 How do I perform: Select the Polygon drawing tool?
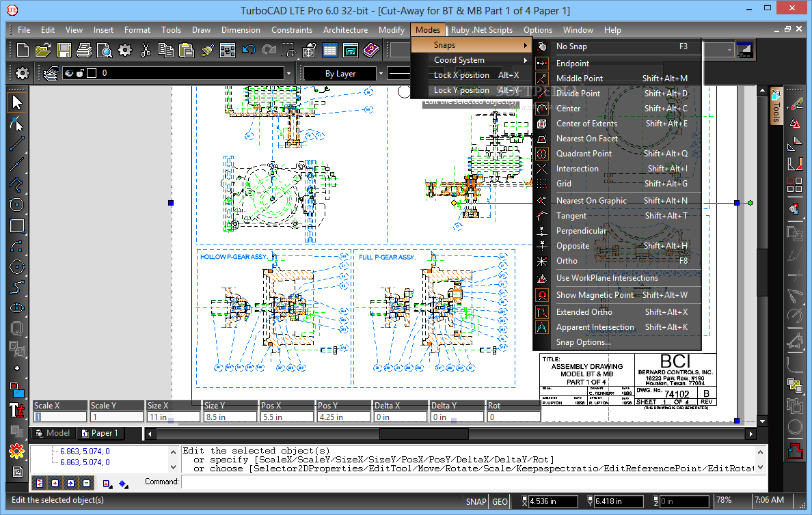[16, 205]
